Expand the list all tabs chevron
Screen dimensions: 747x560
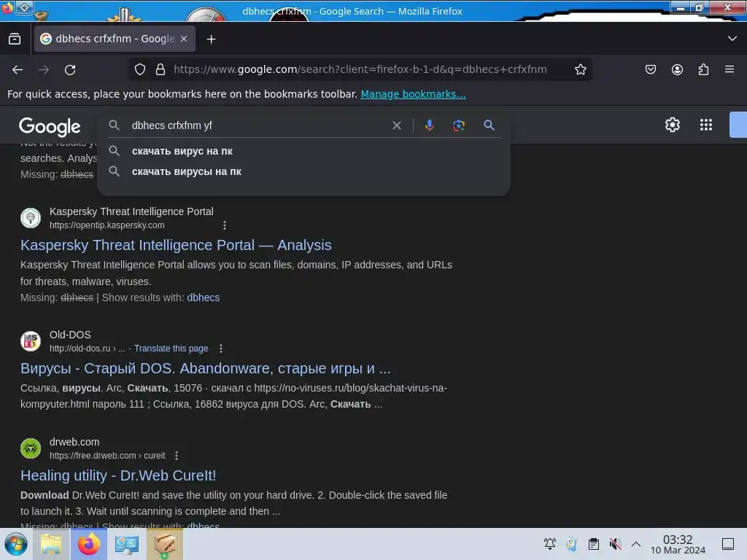(x=732, y=39)
